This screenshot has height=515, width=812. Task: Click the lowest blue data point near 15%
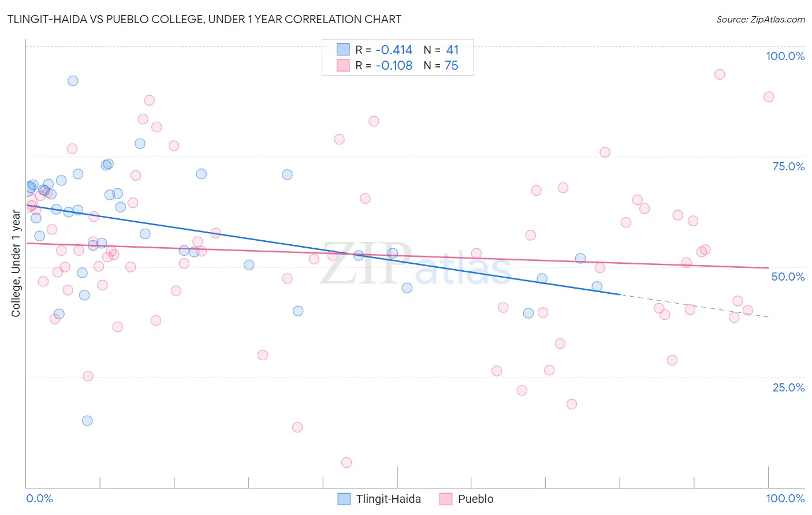click(87, 420)
